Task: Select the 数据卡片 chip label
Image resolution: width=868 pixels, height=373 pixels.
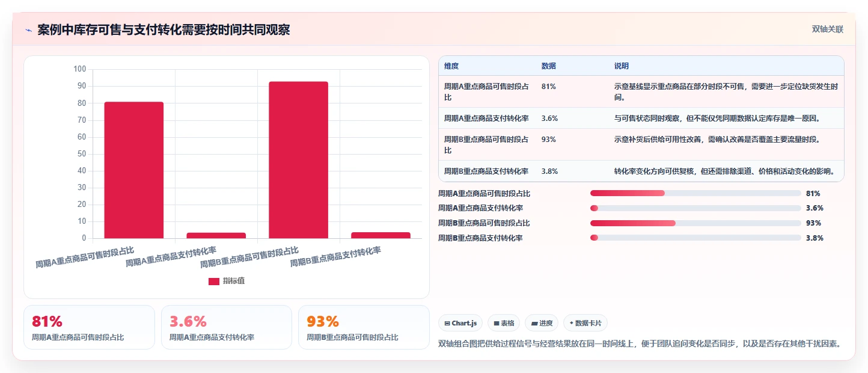Action: (x=588, y=323)
